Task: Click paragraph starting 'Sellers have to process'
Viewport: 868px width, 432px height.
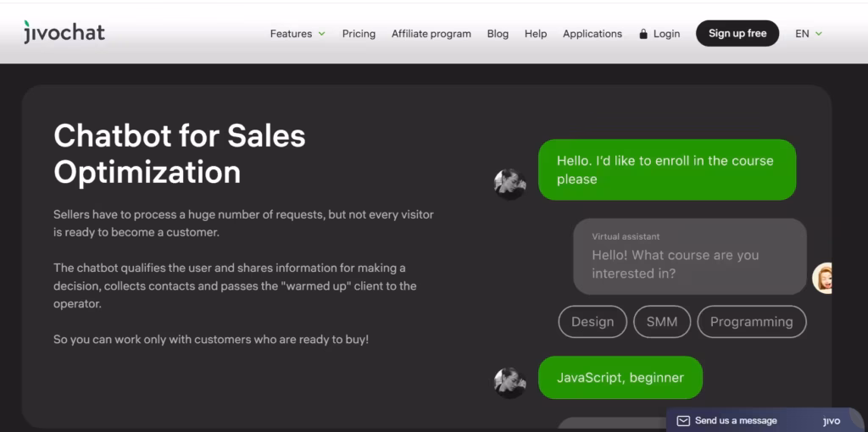Action: pos(243,223)
